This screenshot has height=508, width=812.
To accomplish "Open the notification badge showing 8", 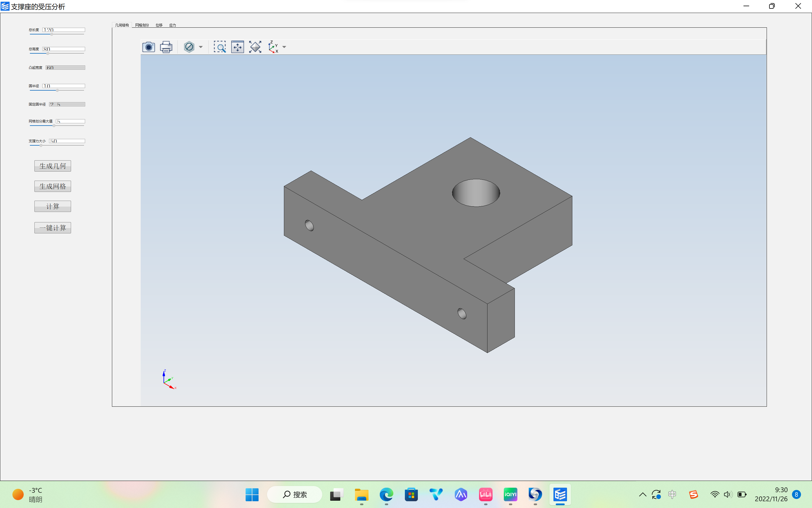I will click(x=796, y=494).
